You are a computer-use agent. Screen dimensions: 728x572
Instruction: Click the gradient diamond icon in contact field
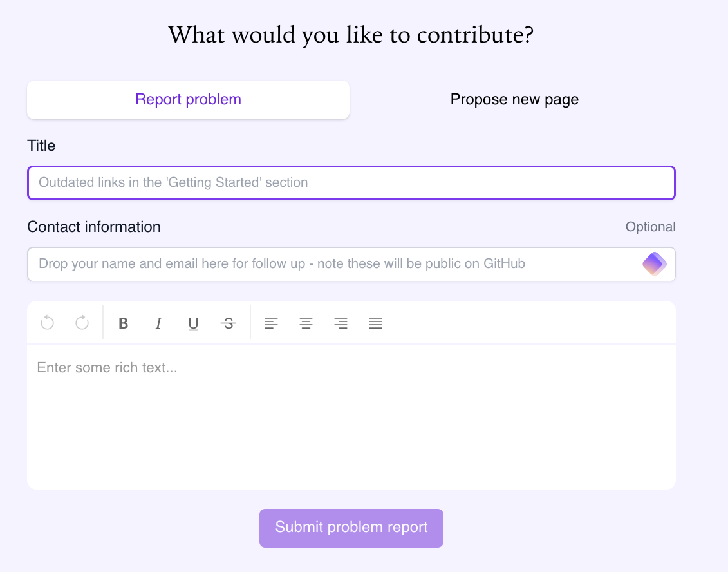[x=654, y=264]
